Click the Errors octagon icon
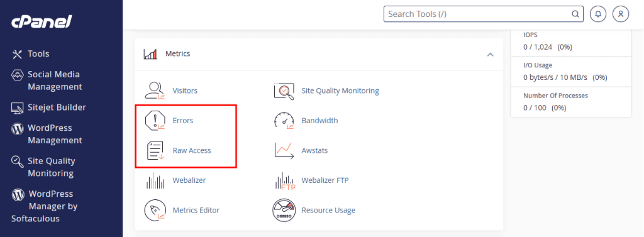 pyautogui.click(x=155, y=121)
